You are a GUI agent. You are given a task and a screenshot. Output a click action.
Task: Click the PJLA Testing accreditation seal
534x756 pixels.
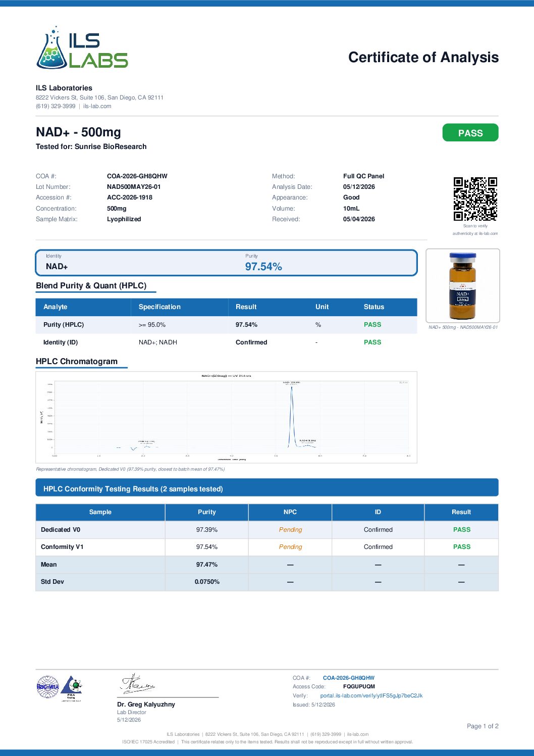point(72,688)
